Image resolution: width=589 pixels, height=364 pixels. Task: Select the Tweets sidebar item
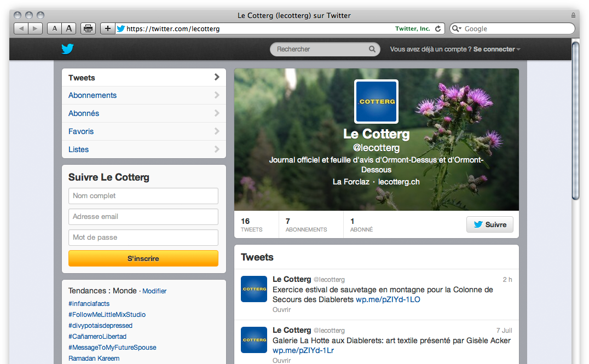point(144,77)
